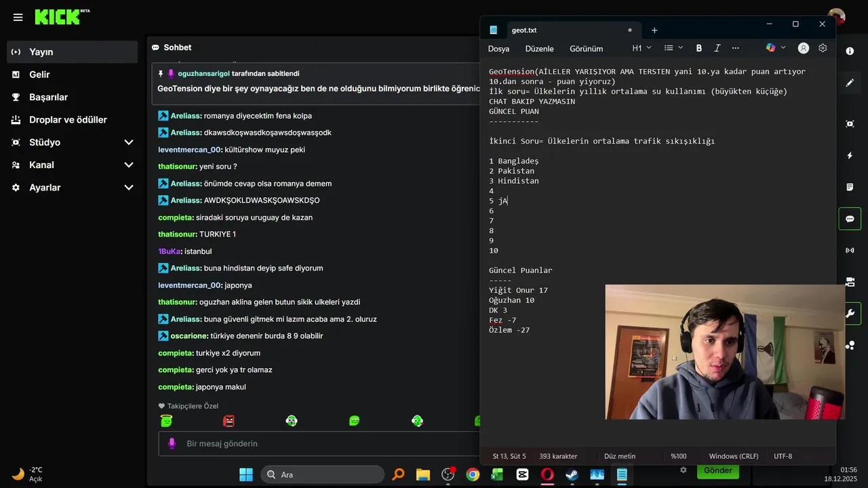Click the pencil edit icon in Kick's right sidebar
This screenshot has width=868, height=488.
(x=850, y=83)
